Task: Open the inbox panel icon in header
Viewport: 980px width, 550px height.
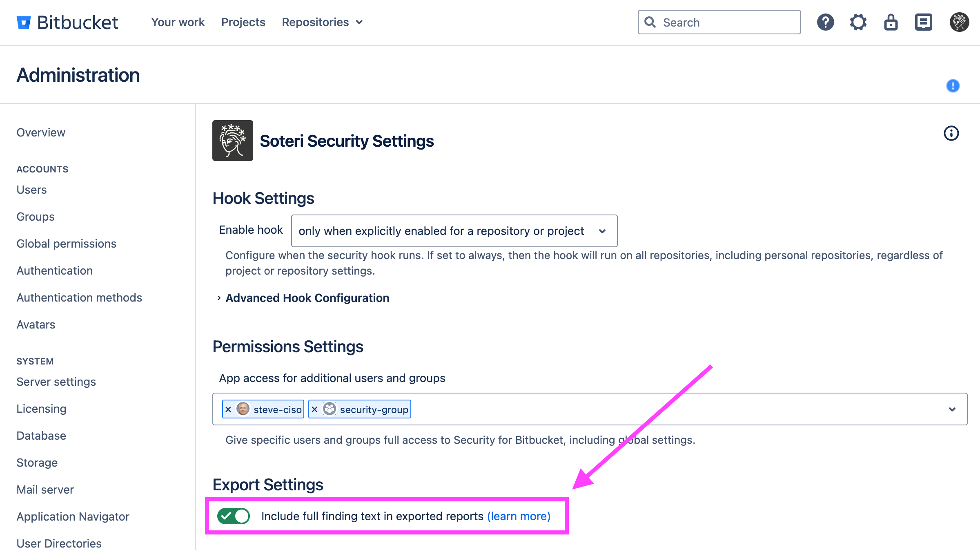Action: click(x=923, y=22)
